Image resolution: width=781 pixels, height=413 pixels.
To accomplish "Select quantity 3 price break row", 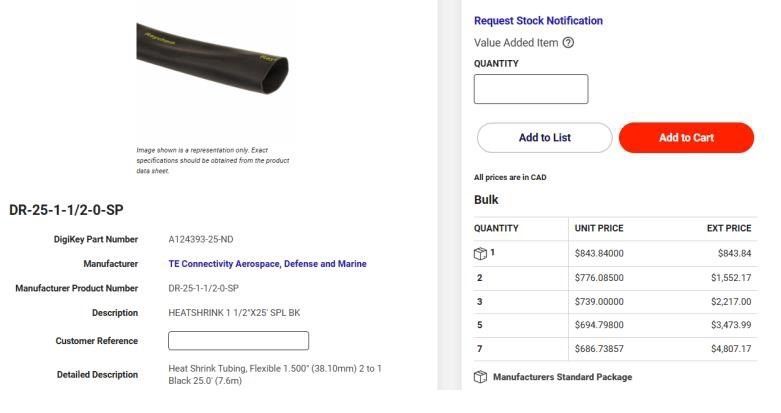I will tap(613, 302).
